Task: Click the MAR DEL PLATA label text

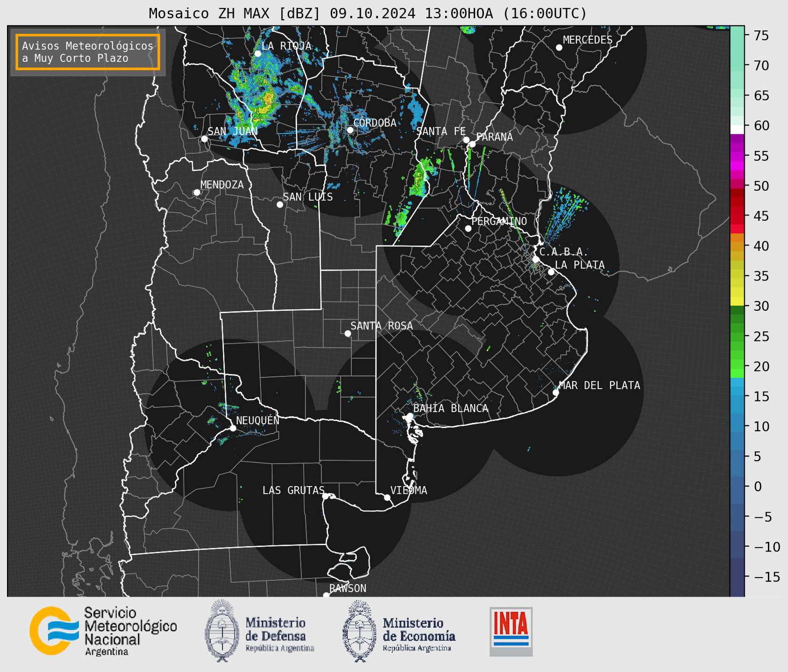Action: pos(599,386)
